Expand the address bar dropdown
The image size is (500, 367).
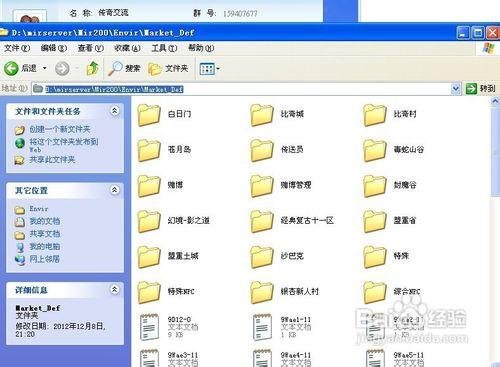[455, 89]
